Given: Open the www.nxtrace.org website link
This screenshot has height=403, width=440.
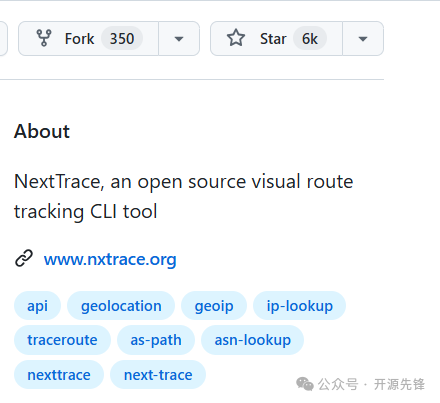Looking at the screenshot, I should (110, 259).
